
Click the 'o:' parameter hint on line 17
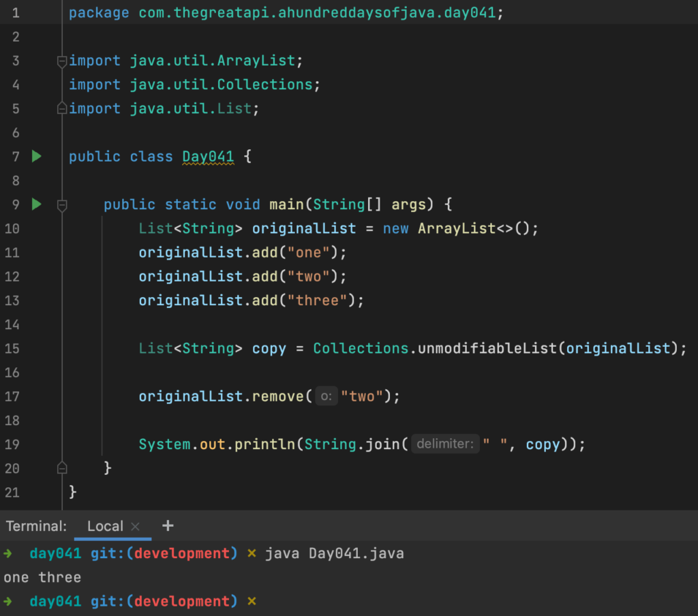[325, 396]
